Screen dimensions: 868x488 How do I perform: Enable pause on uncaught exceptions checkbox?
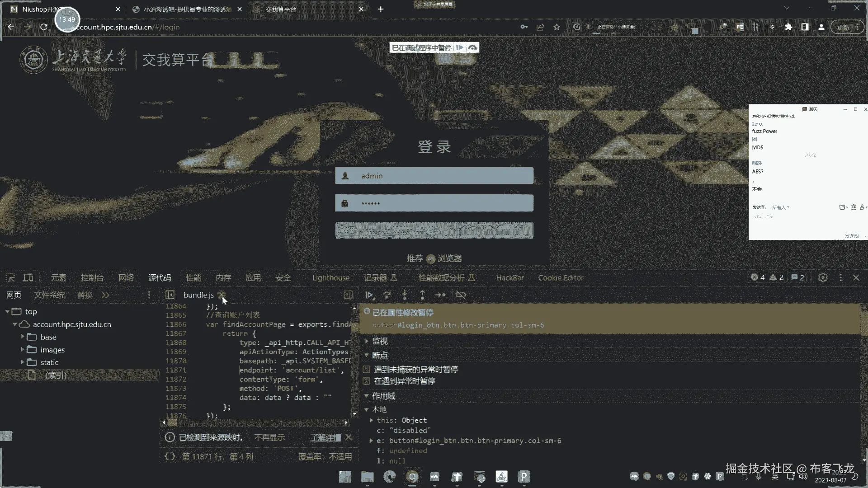pos(367,369)
